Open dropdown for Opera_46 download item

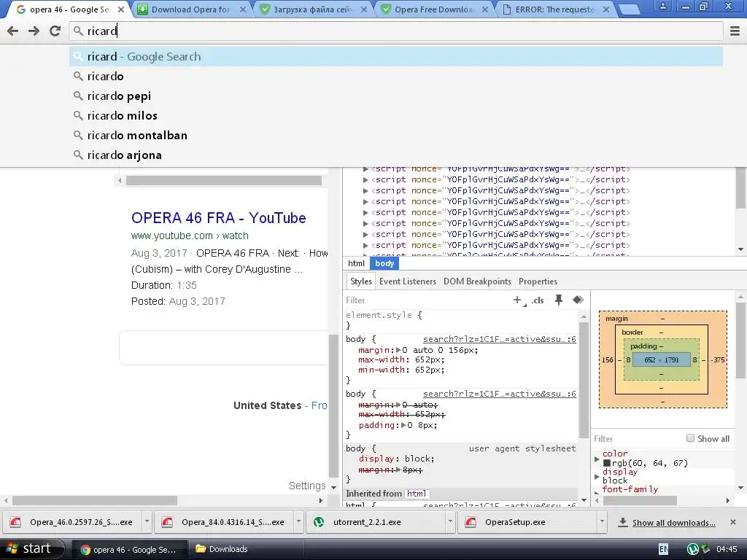point(147,522)
